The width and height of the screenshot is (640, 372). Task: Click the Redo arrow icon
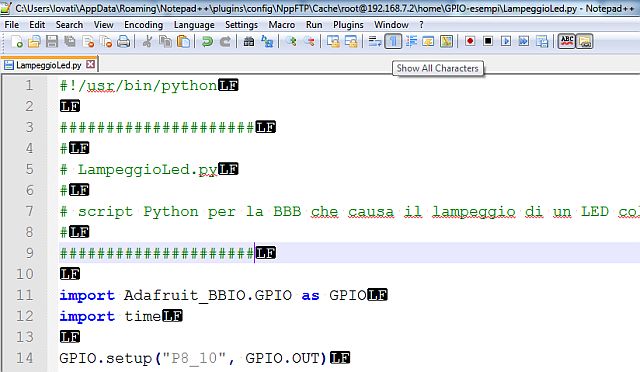pos(225,41)
